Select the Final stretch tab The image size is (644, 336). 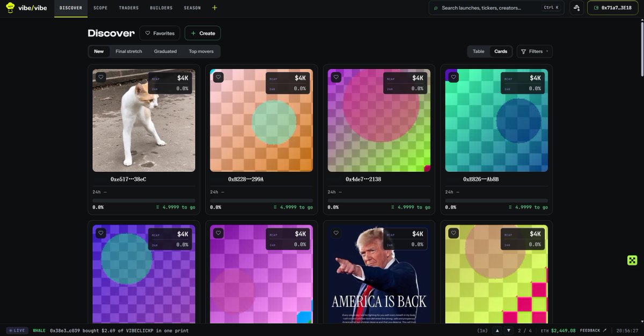129,52
